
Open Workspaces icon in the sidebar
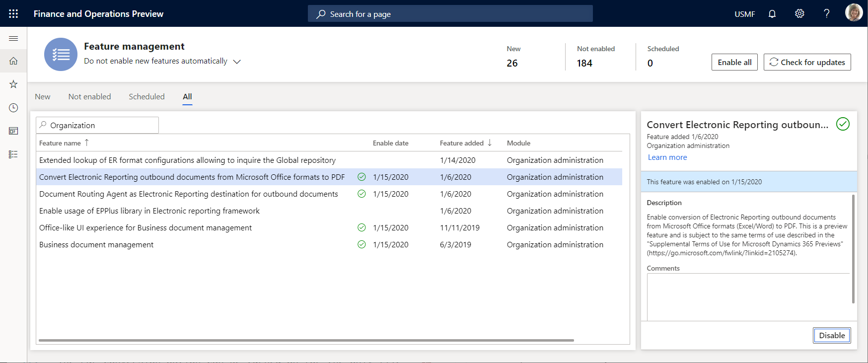click(13, 131)
